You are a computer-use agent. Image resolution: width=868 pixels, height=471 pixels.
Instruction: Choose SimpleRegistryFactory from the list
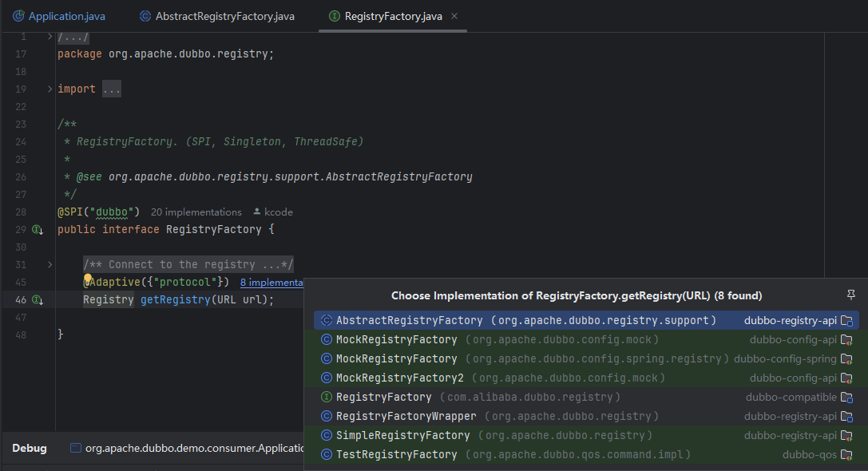402,436
